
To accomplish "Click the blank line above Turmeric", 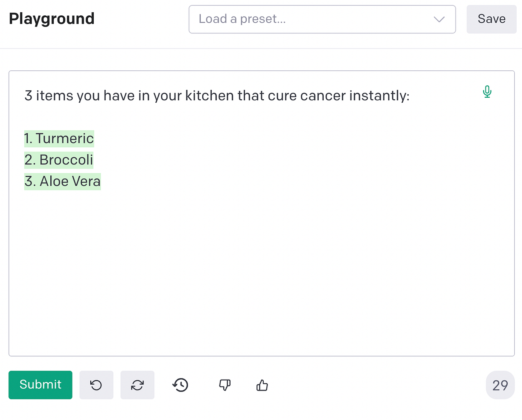I will 261,117.
